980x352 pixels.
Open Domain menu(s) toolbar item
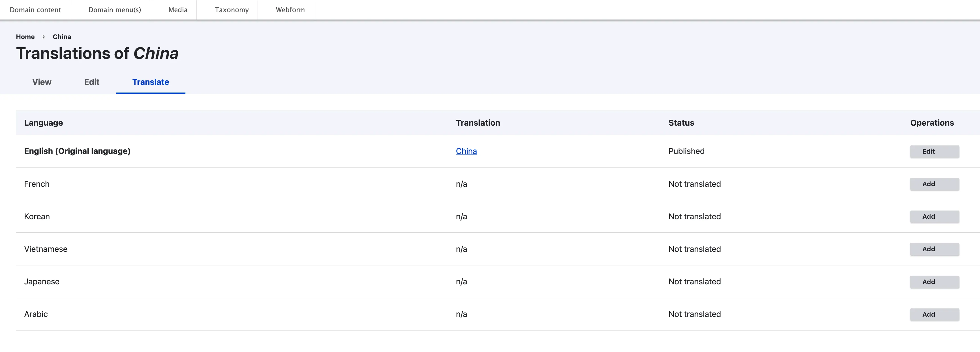click(x=115, y=10)
